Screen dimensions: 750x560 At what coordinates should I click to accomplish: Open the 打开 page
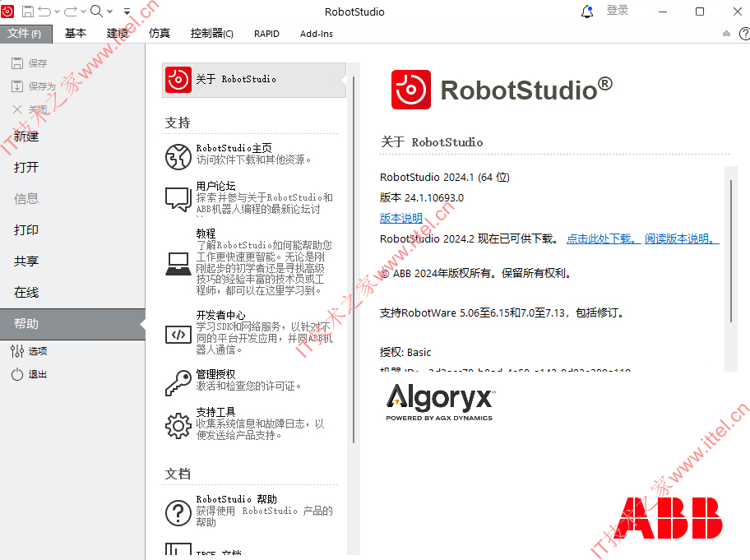click(26, 168)
